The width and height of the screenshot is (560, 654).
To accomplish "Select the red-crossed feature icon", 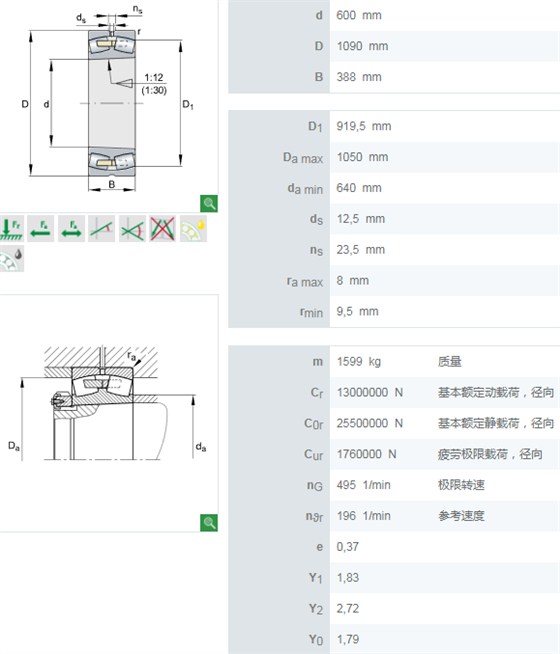I will [163, 229].
